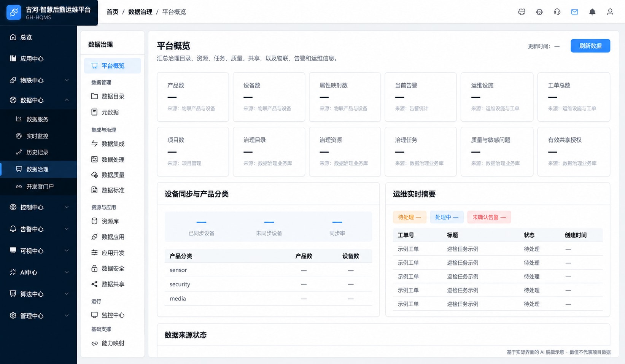Viewport: 625px width, 364px height.
Task: Expand the 告警中心 menu chevron
Action: 67,229
